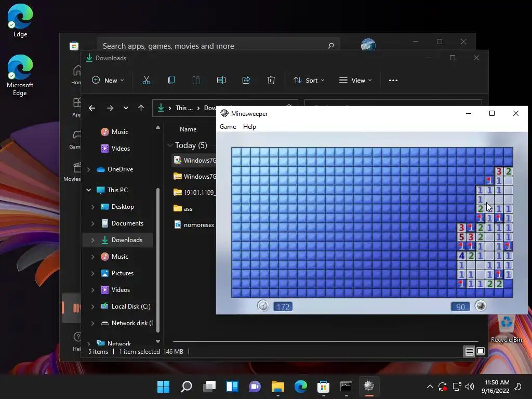
Task: Show hidden system tray icons
Action: pyautogui.click(x=430, y=386)
